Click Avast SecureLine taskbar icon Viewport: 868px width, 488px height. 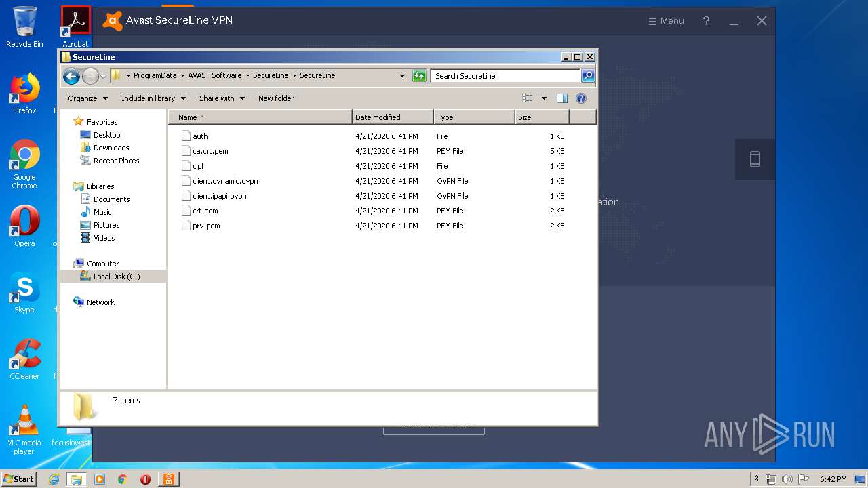point(168,479)
